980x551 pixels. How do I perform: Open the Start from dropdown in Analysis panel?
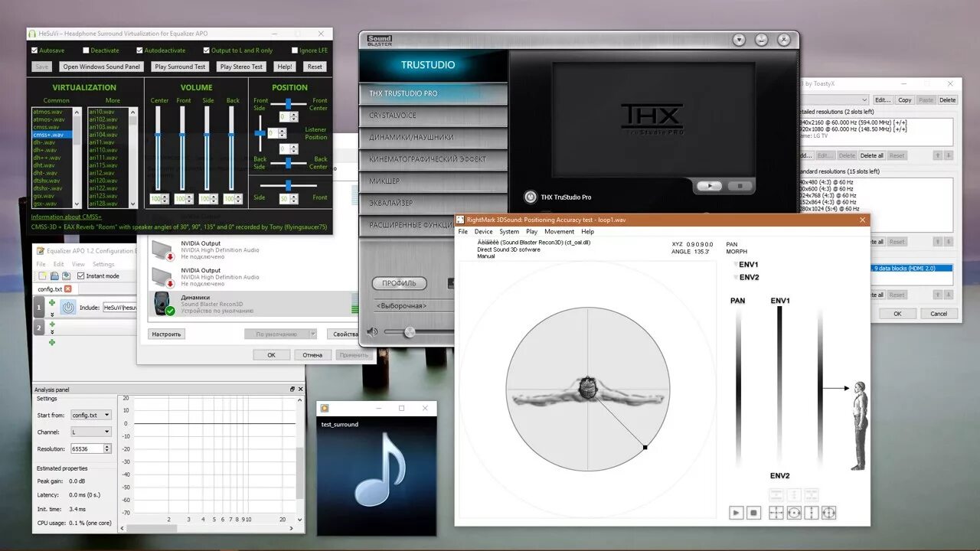[x=91, y=415]
